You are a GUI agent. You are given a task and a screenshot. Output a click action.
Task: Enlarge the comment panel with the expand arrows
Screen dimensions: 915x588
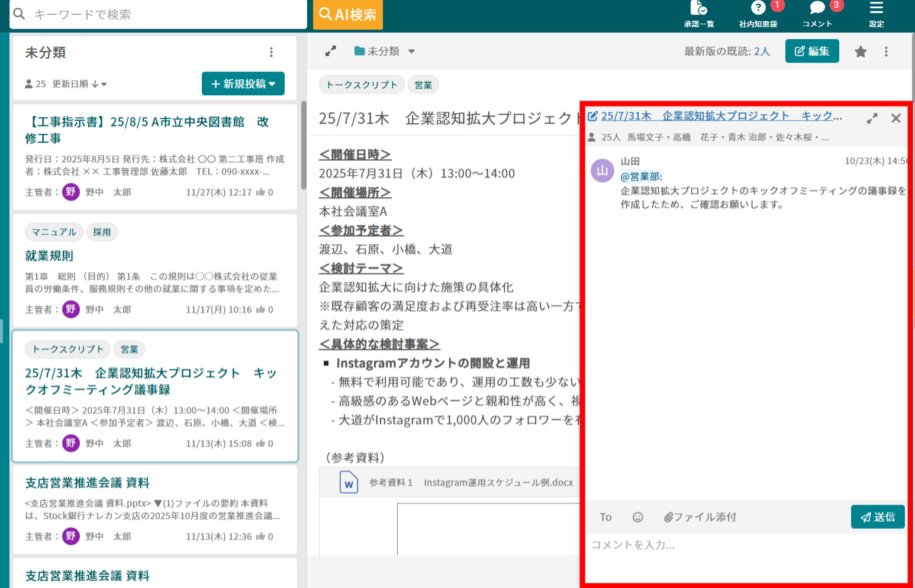(x=872, y=118)
